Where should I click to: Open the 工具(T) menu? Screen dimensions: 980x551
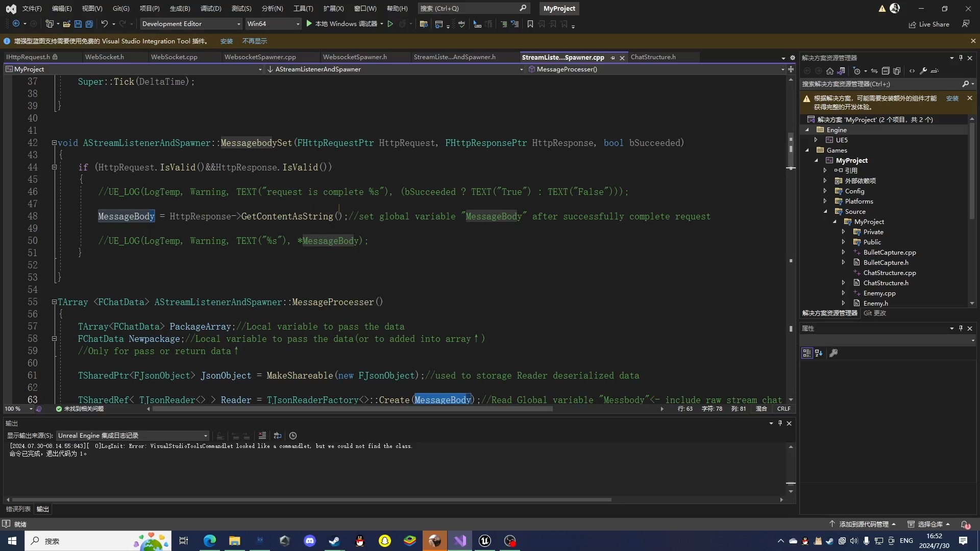pos(303,8)
